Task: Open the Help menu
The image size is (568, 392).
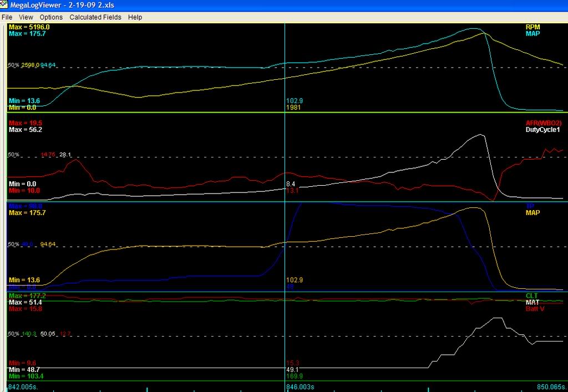Action: [135, 17]
